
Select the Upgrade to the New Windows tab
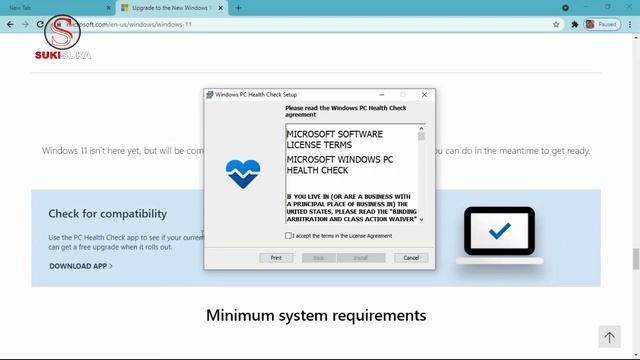pyautogui.click(x=171, y=8)
